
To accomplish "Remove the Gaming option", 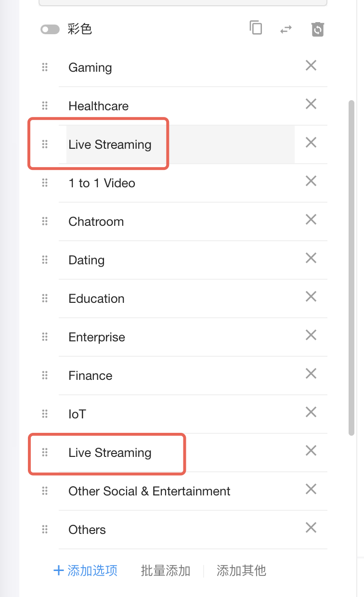I will (x=311, y=65).
